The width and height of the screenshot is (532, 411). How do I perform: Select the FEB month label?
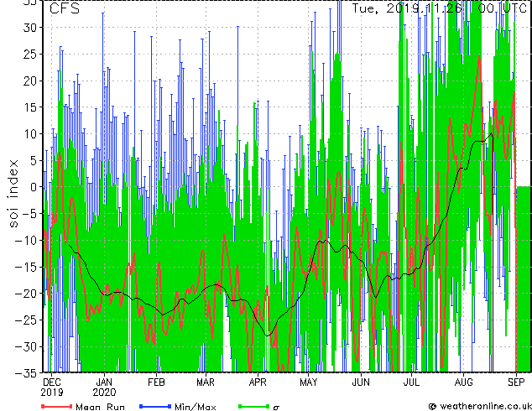coord(156,382)
